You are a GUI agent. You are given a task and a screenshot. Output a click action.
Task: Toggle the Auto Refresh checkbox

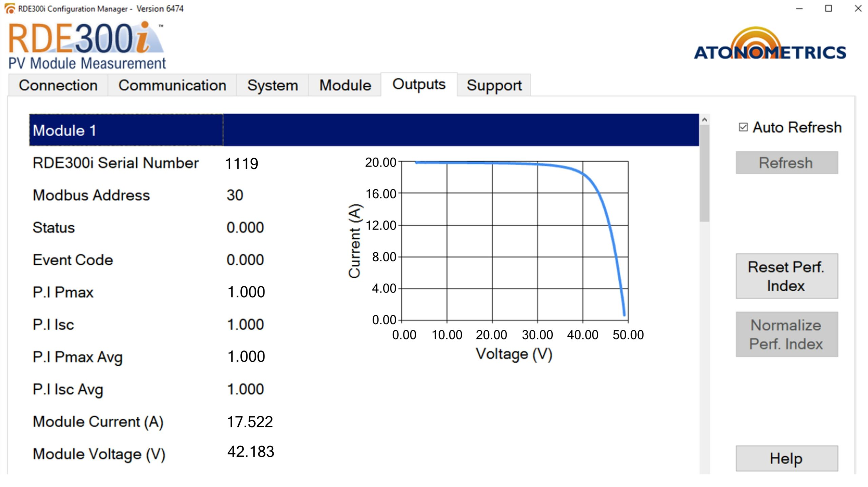pos(743,127)
